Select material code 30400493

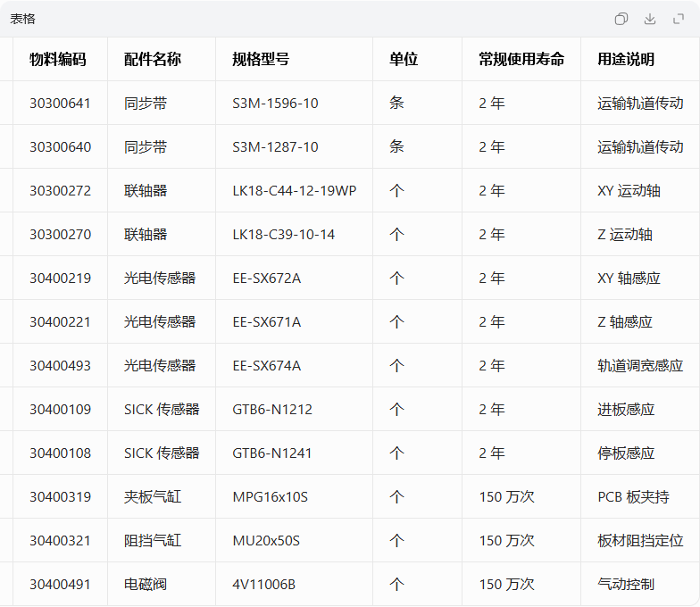(61, 366)
